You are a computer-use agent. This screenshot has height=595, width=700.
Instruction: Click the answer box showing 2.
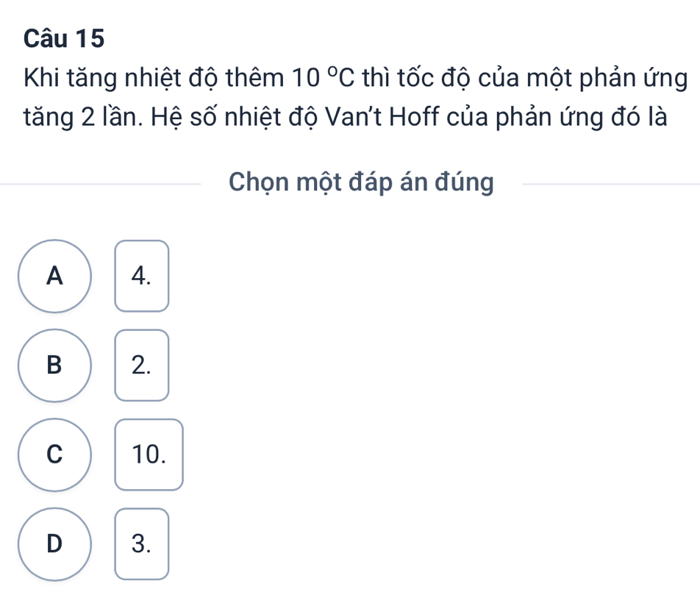(x=142, y=366)
